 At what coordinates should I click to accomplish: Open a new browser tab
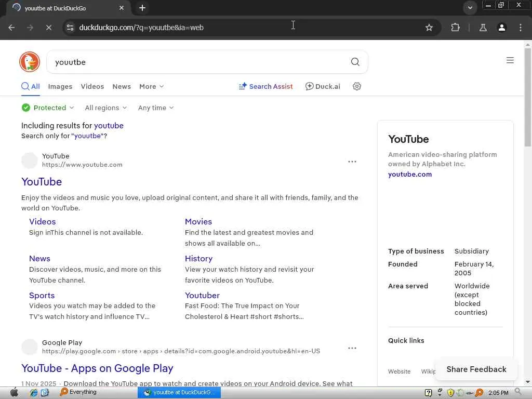coord(142,8)
